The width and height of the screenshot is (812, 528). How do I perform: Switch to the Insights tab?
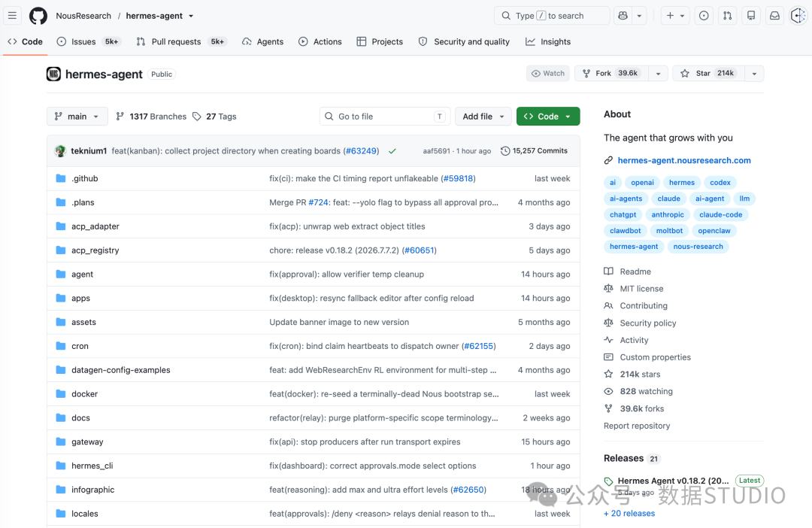click(x=548, y=41)
